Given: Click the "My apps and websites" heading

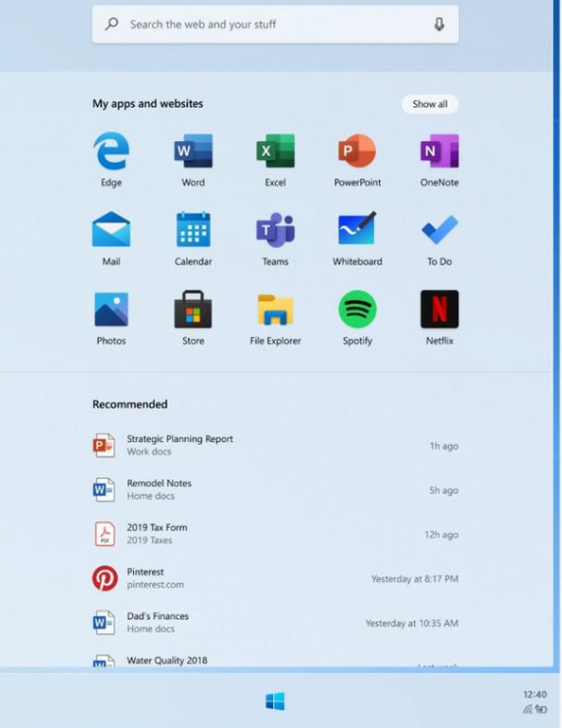Looking at the screenshot, I should (148, 104).
